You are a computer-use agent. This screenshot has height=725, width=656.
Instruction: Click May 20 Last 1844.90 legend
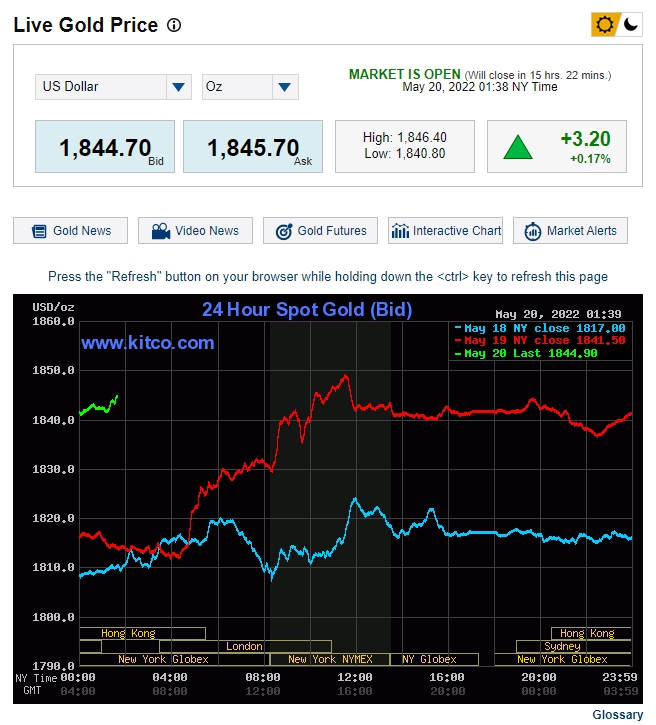coord(526,353)
